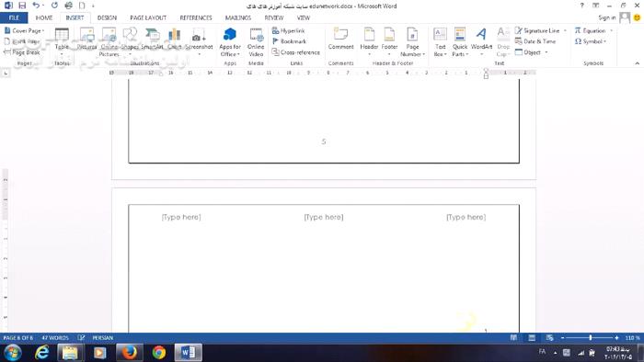The height and width of the screenshot is (362, 644).
Task: Click the Save icon in quick access toolbar
Action: [22, 6]
